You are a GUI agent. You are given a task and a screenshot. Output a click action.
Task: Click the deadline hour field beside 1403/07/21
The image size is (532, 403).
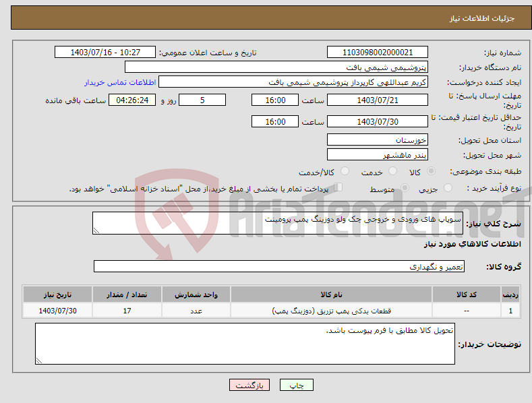(275, 100)
